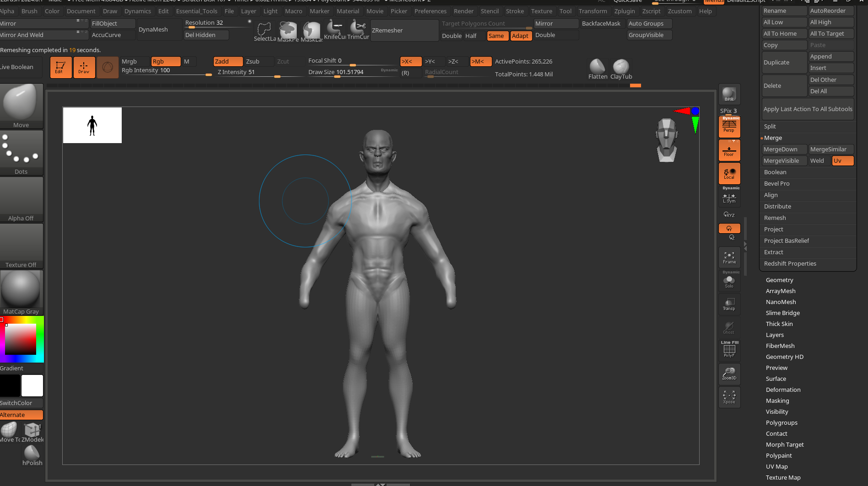Select the SelectLasso brush icon

pos(264,31)
